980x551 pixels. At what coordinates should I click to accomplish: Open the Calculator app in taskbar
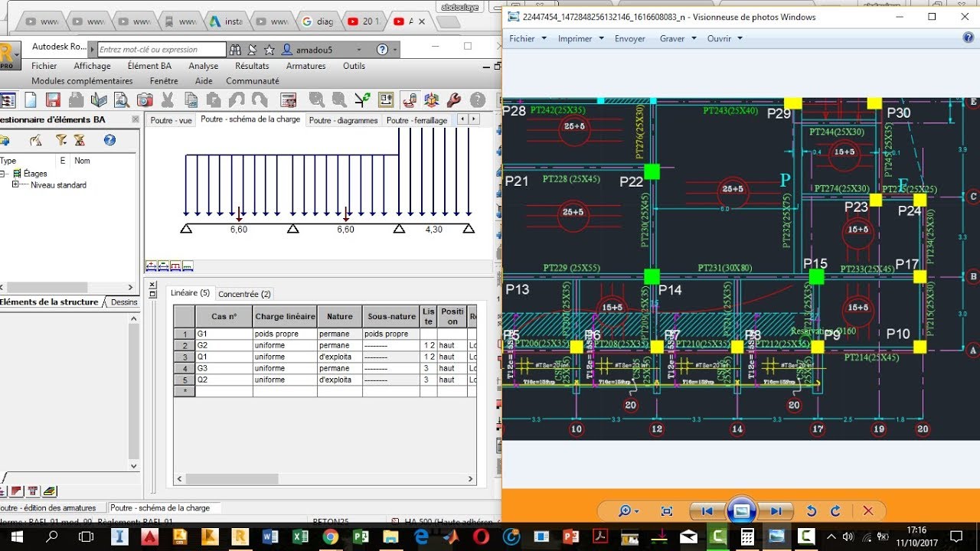pyautogui.click(x=748, y=537)
